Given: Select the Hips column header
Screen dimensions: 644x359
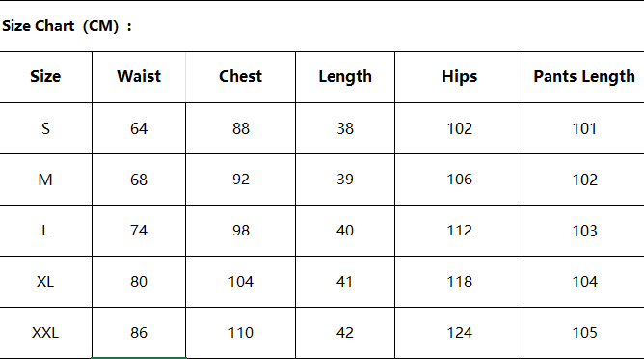Looking at the screenshot, I should 459,77.
